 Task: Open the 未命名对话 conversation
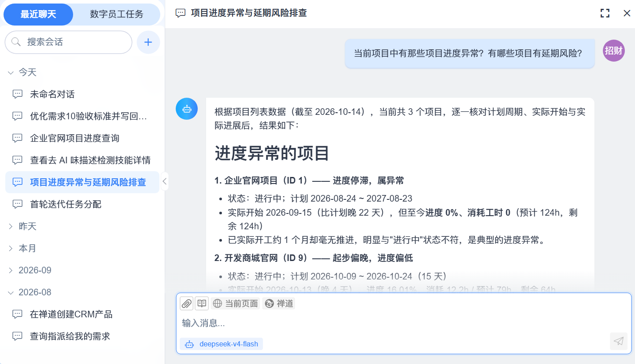[x=82, y=94]
